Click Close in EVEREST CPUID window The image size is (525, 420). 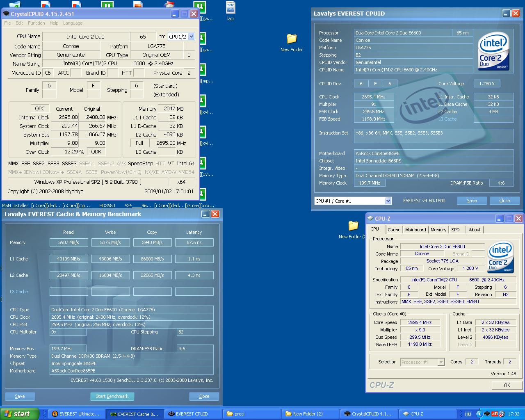pyautogui.click(x=504, y=201)
